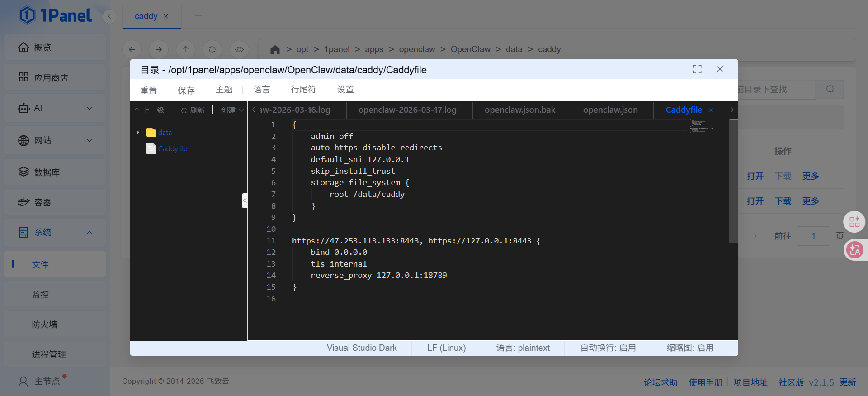Image resolution: width=868 pixels, height=396 pixels.
Task: Expand the data folder in tree
Action: pyautogui.click(x=138, y=132)
